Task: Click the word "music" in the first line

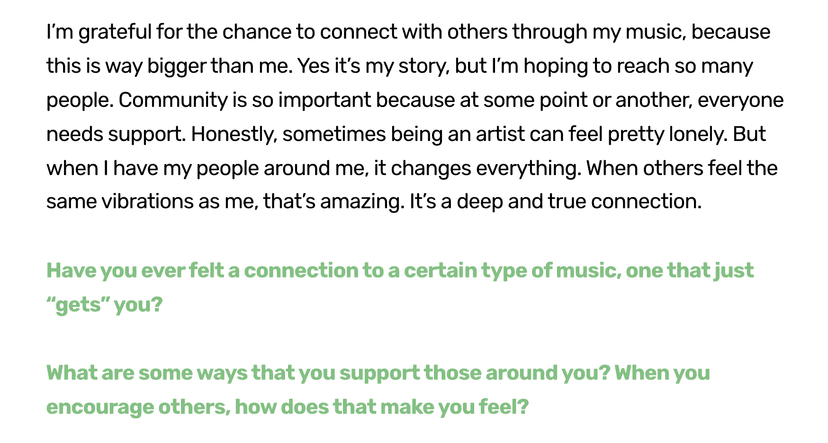Action: click(x=652, y=32)
